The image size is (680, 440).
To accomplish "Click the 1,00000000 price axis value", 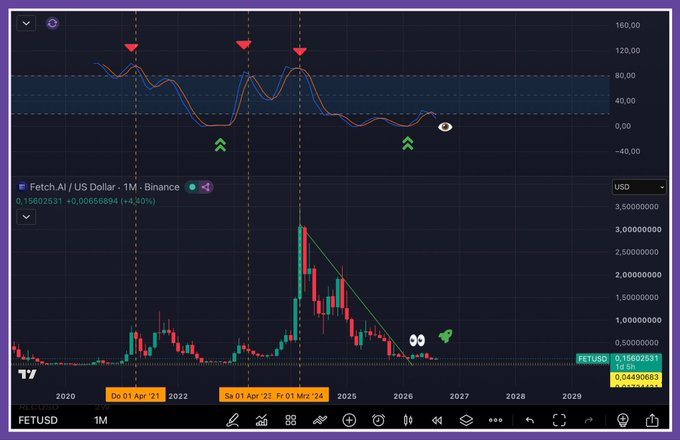I will 638,320.
